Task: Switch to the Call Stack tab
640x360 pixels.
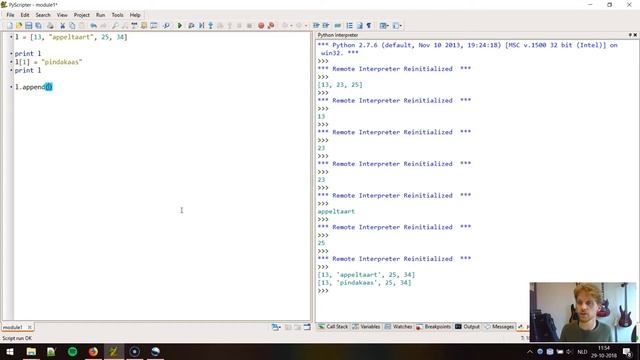Action: (333, 327)
